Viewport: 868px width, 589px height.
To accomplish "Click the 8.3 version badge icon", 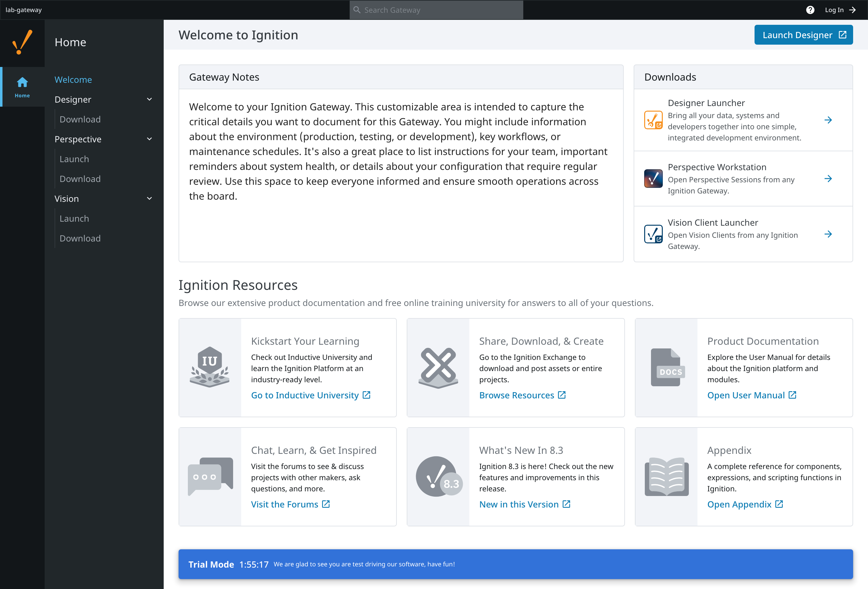I will pos(439,476).
